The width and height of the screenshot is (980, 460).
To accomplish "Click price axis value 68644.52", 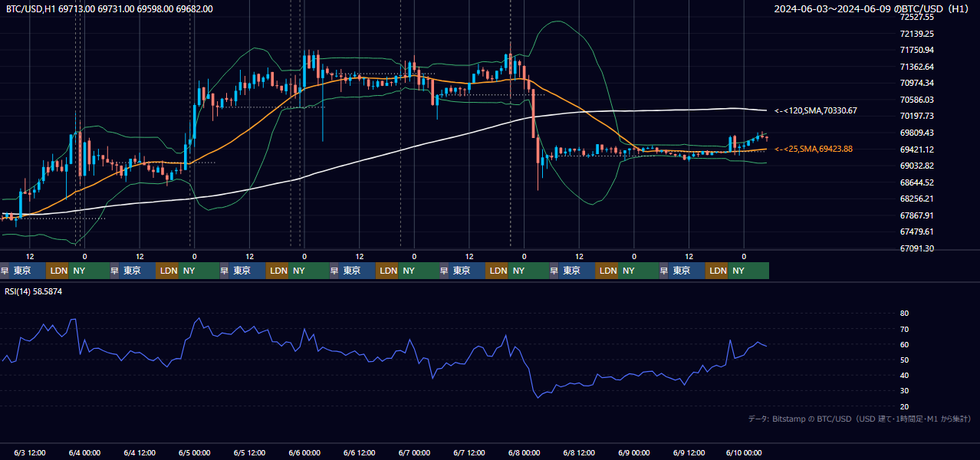I will click(918, 182).
